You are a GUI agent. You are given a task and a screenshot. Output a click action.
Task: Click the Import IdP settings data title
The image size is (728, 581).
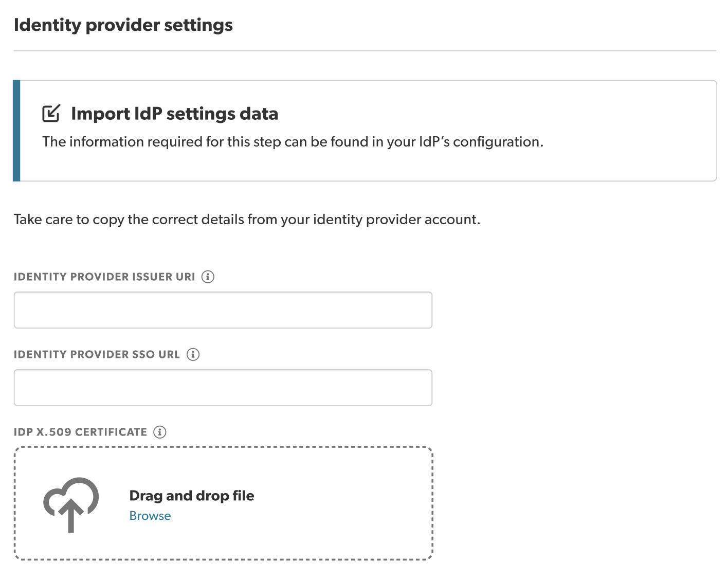pyautogui.click(x=174, y=114)
